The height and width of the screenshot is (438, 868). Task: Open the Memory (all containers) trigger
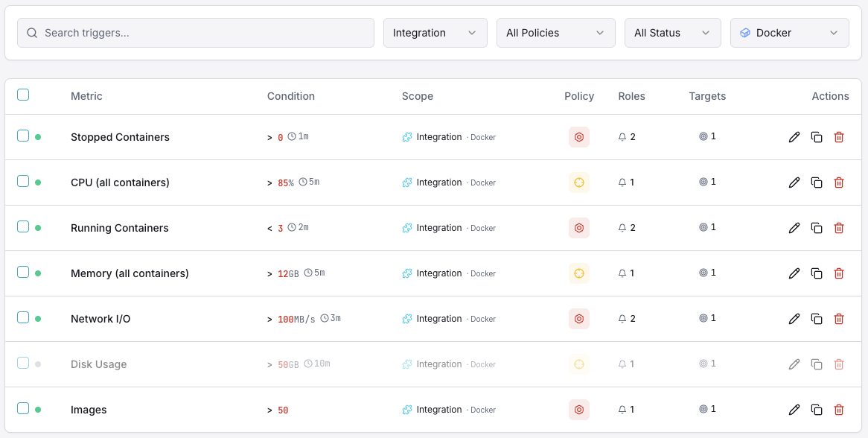point(129,273)
